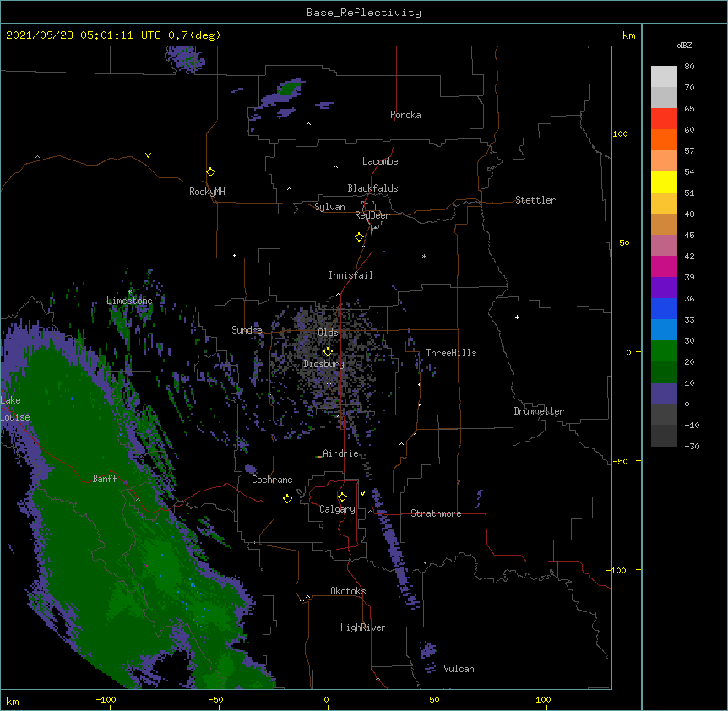Pick the blue 33-36 dBZ legend swatch
The image size is (728, 711).
click(664, 309)
